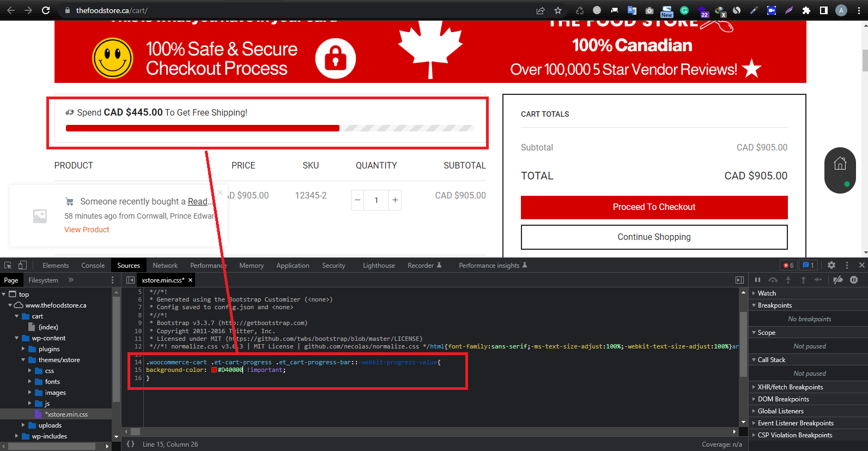
Task: Reload the page
Action: 46,10
